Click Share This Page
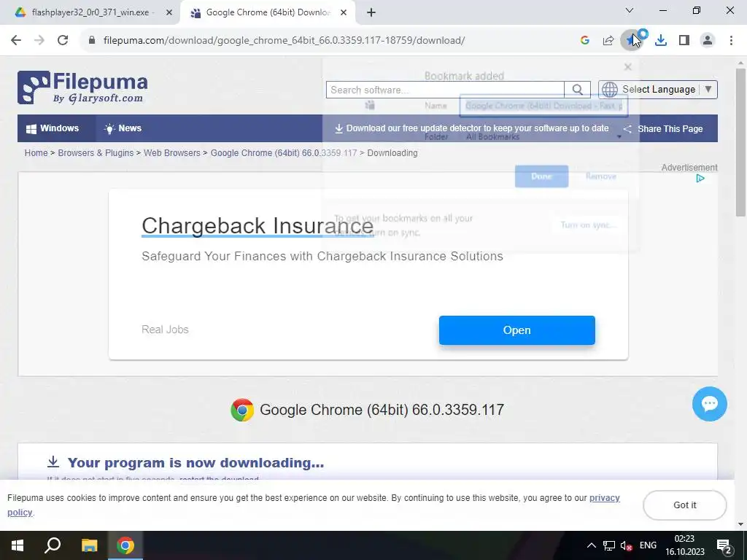Viewport: 747px width, 560px height. (x=663, y=128)
